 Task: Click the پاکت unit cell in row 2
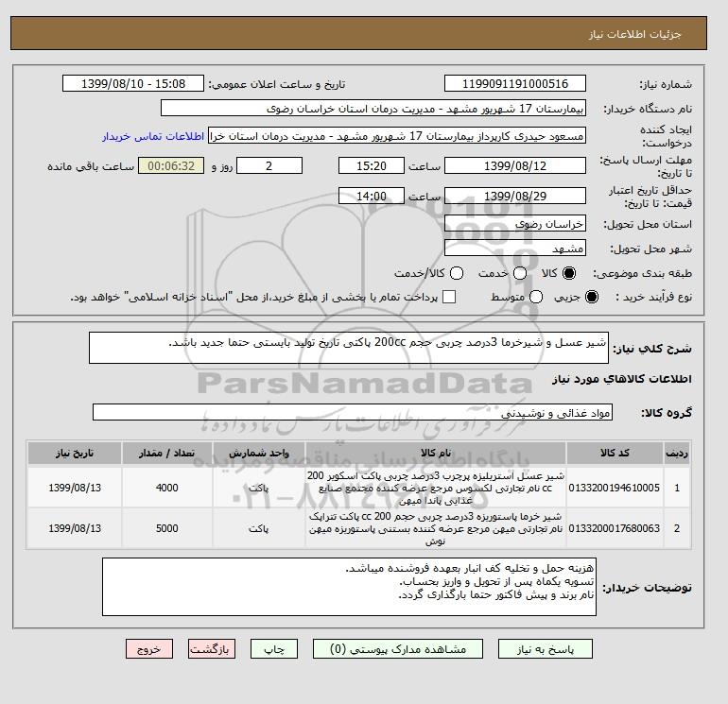click(259, 528)
